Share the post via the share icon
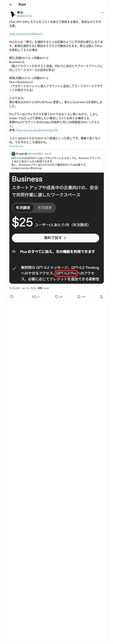Viewport: 113px width, 644px height. point(101,297)
